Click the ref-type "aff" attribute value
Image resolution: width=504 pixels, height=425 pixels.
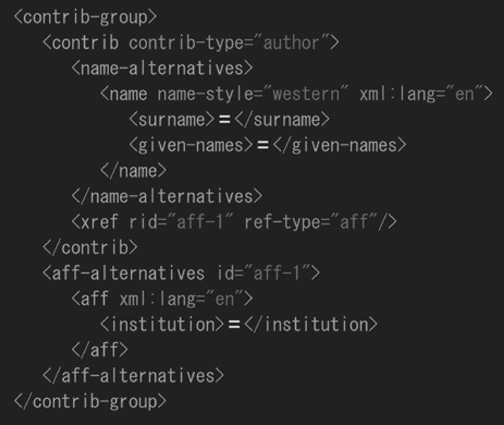354,222
